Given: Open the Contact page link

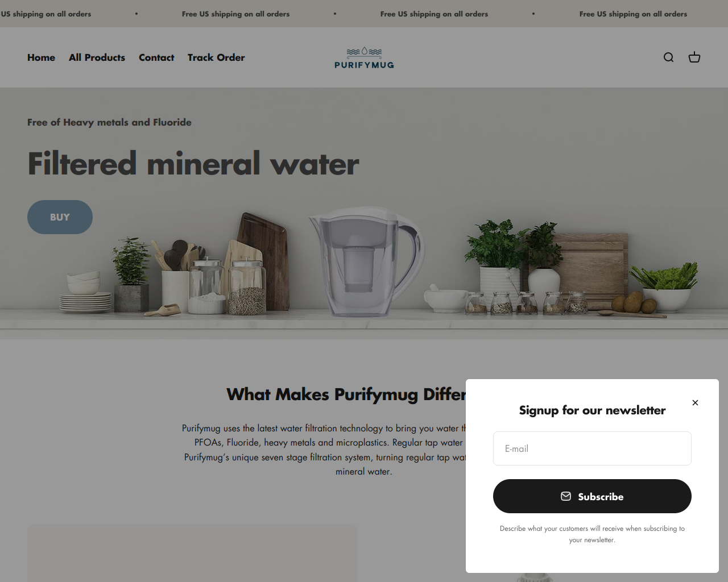Looking at the screenshot, I should [x=156, y=57].
